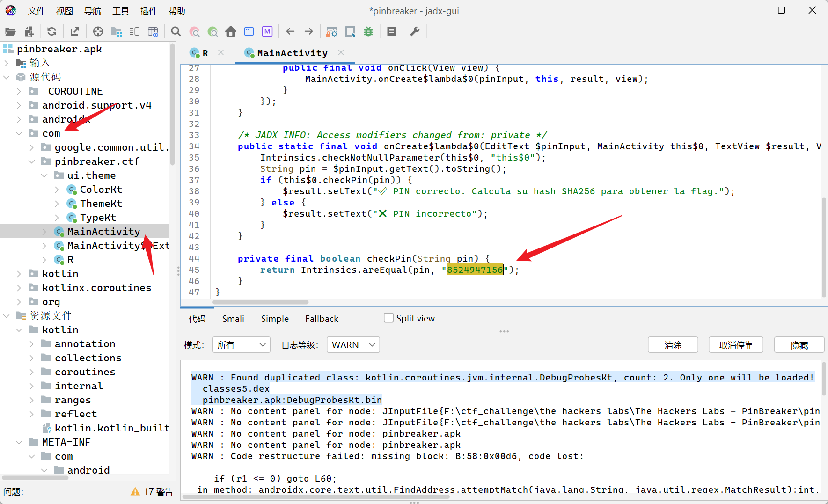Open text search with magnifier icon

click(176, 31)
